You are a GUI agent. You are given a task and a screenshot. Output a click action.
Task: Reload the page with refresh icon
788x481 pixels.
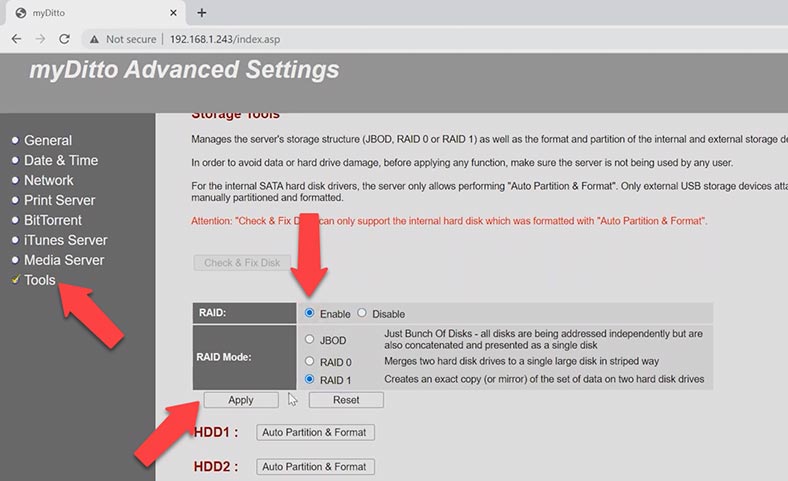coord(64,39)
